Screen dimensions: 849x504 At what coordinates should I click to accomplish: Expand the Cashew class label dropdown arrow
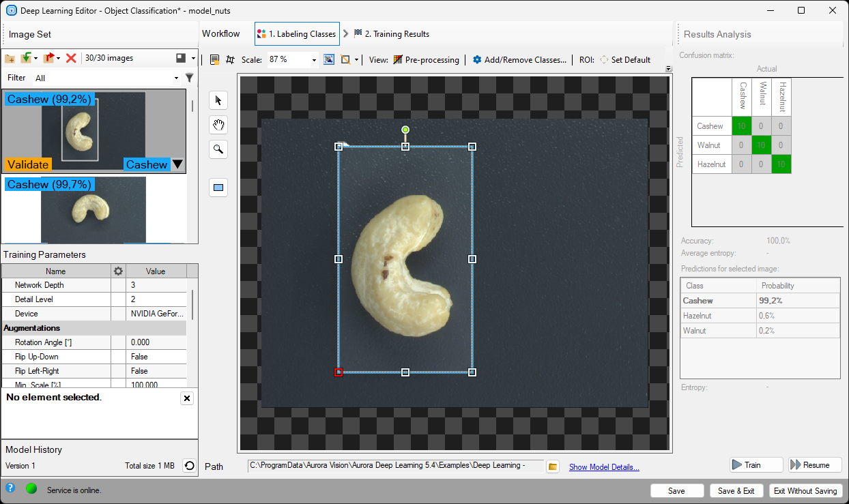pos(178,164)
